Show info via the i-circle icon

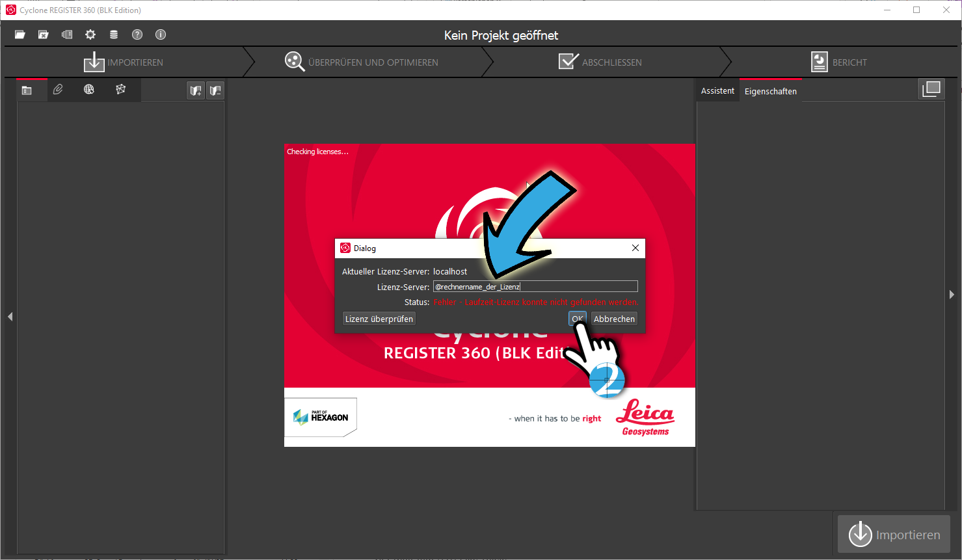(161, 34)
